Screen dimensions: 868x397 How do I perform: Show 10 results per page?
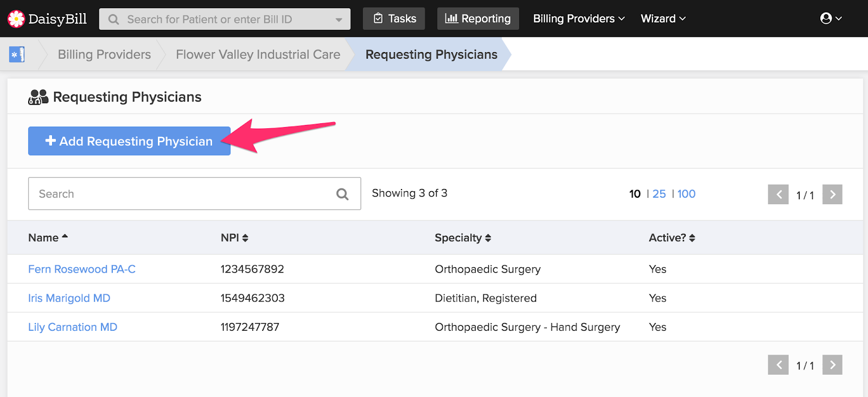(x=635, y=194)
